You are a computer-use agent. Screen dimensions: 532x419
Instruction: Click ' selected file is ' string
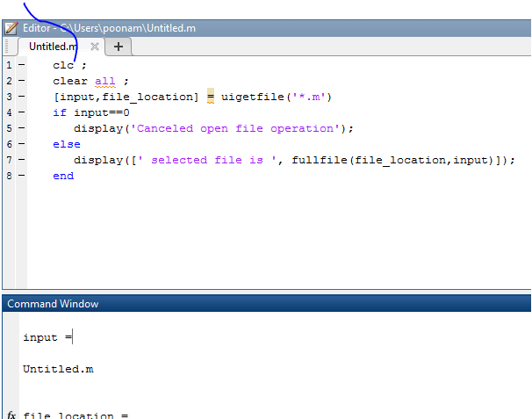click(x=207, y=160)
